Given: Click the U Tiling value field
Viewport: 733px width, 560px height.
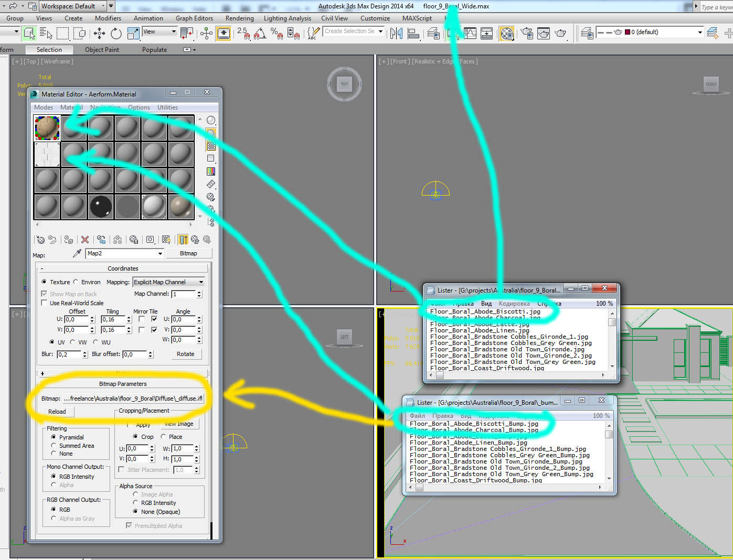Looking at the screenshot, I should point(112,319).
